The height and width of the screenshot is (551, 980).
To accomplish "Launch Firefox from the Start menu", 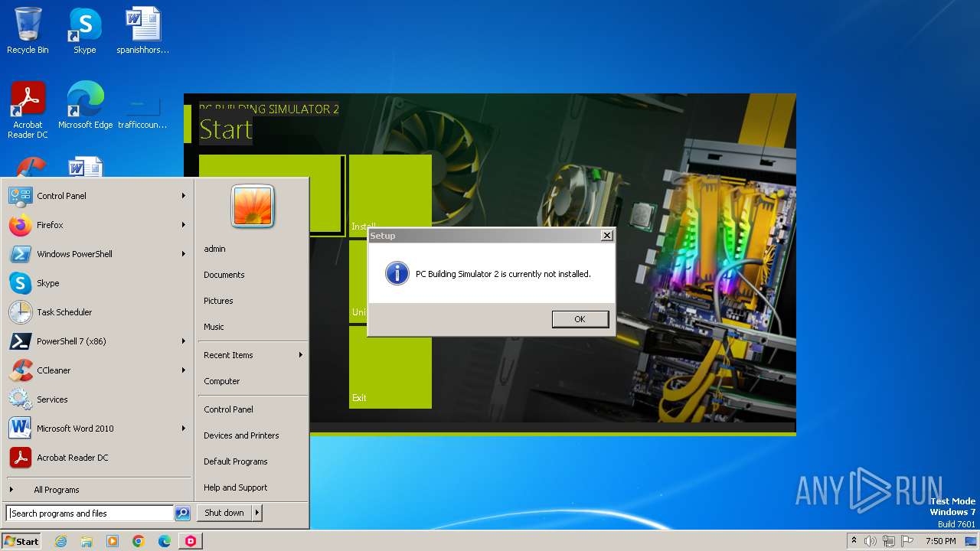I will point(96,225).
